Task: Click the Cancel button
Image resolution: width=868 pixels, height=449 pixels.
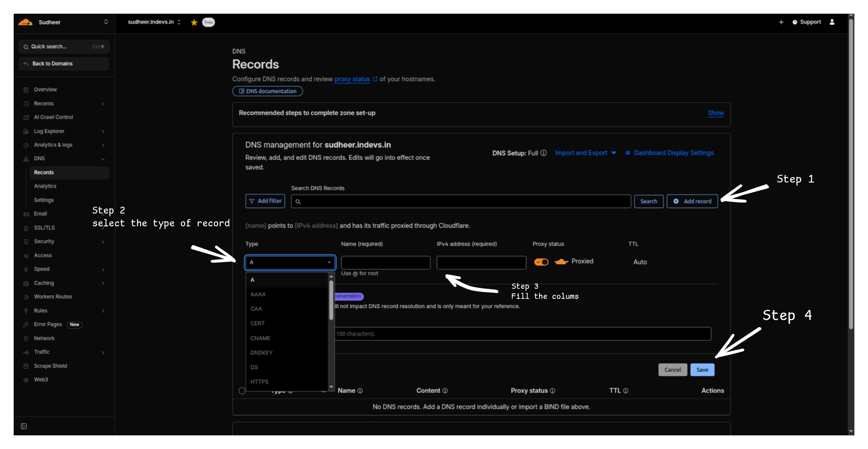Action: click(673, 370)
